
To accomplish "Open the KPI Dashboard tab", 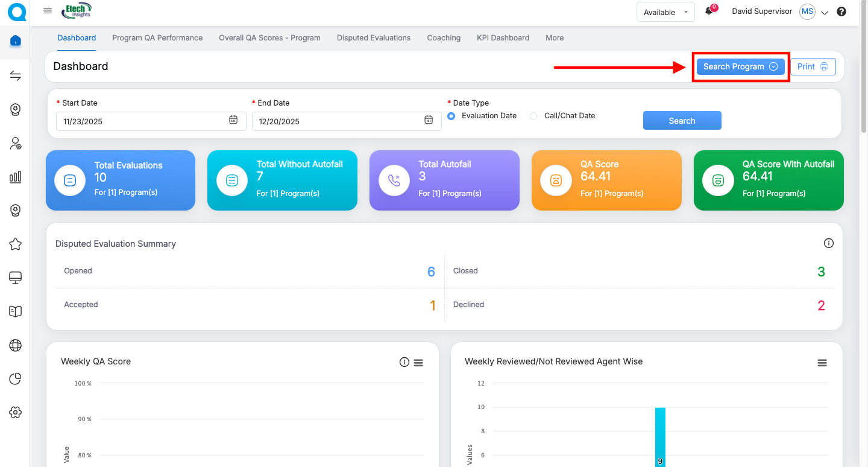I will pyautogui.click(x=503, y=37).
